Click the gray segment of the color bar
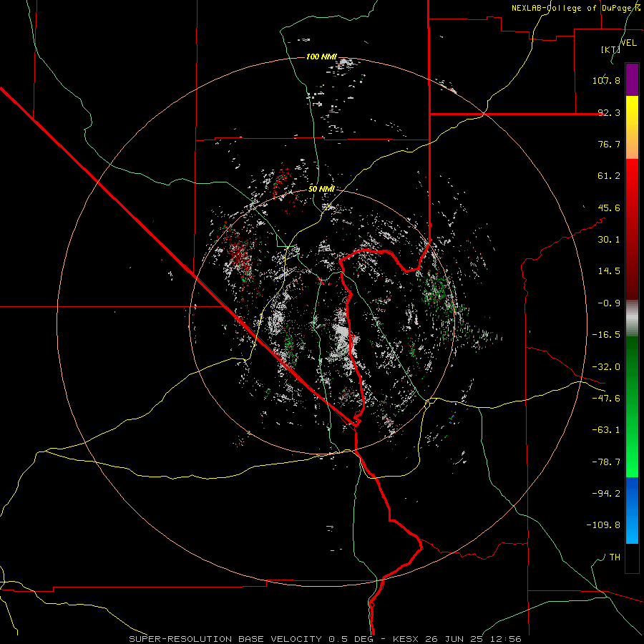Viewport: 644px width, 644px height. pyautogui.click(x=632, y=318)
